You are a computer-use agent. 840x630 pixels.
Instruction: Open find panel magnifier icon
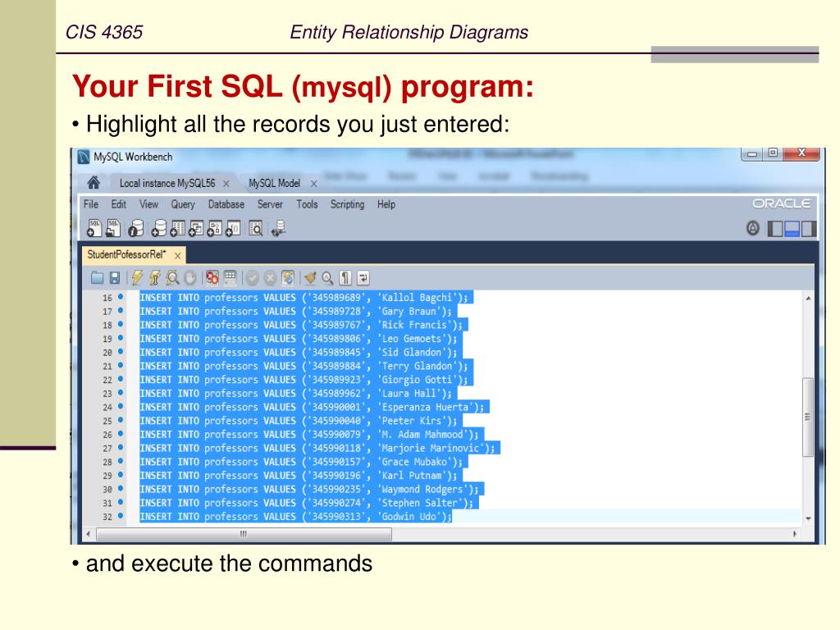(x=327, y=277)
